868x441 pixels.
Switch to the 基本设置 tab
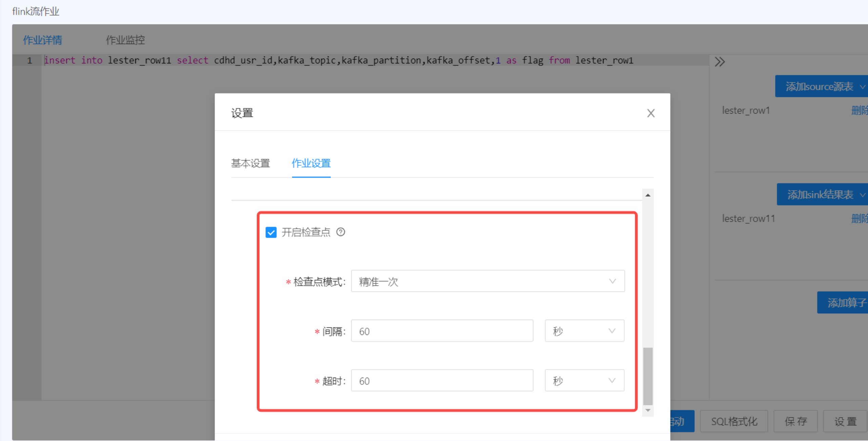250,163
